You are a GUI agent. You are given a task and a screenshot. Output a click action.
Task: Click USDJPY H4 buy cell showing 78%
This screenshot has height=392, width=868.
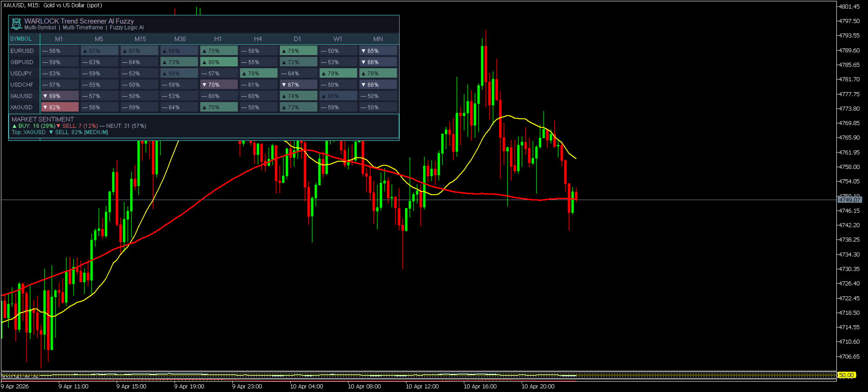(259, 73)
